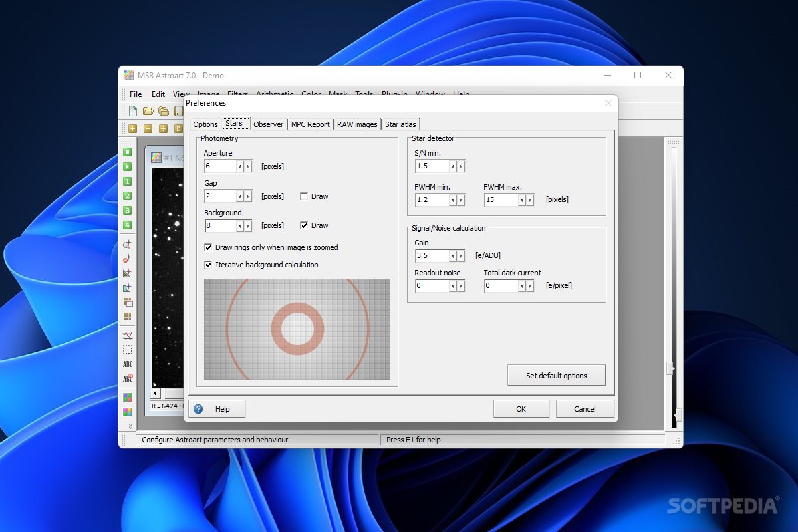Decrease the Gap value with left arrow
The height and width of the screenshot is (532, 798).
pyautogui.click(x=240, y=196)
